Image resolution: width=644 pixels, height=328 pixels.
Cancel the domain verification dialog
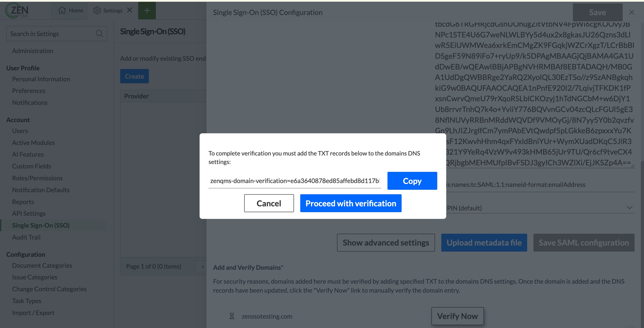[269, 203]
